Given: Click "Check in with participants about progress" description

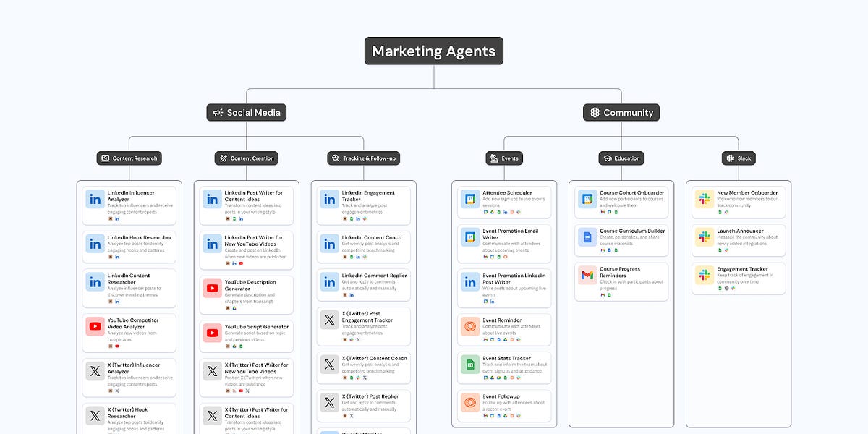Looking at the screenshot, I should point(631,286).
